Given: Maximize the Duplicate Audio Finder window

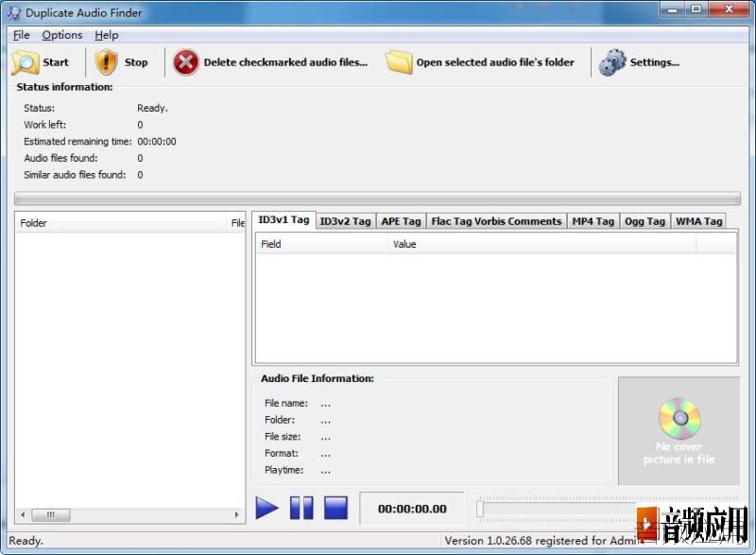Looking at the screenshot, I should (x=696, y=9).
